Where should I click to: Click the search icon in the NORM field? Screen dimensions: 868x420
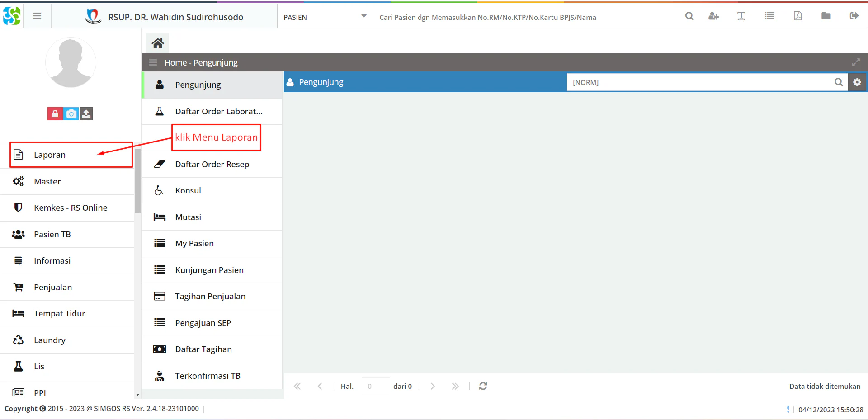click(839, 82)
